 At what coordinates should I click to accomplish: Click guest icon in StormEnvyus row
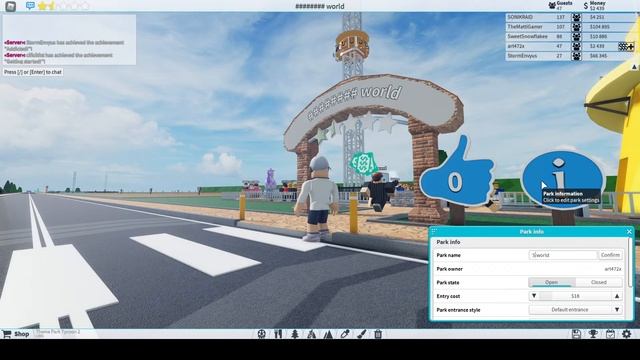point(576,56)
